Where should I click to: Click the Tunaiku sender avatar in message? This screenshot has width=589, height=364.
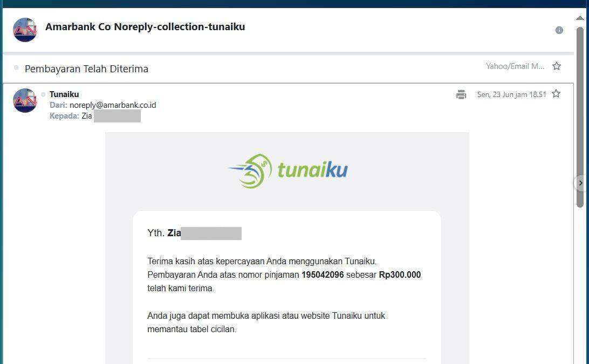(x=25, y=100)
